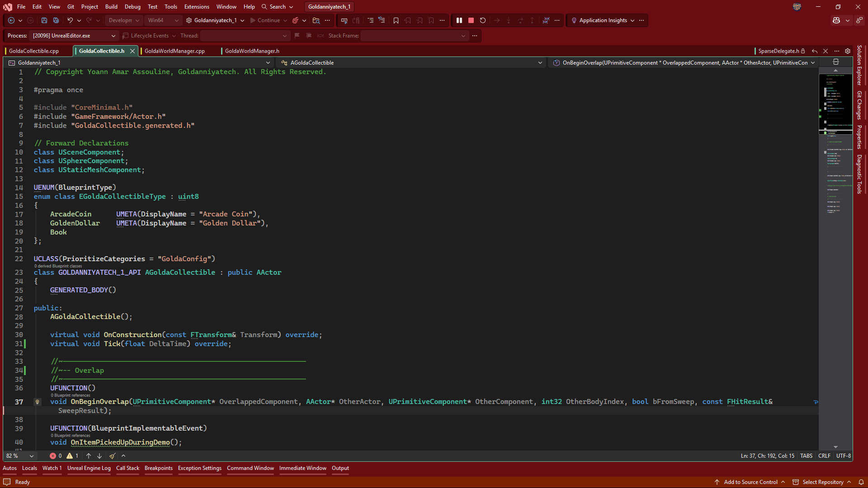
Task: Click the line 37 quick actions lightbulb
Action: (x=38, y=402)
